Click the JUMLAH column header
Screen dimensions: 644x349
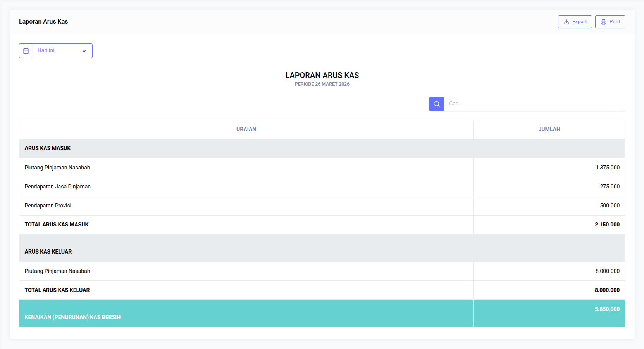click(x=549, y=129)
